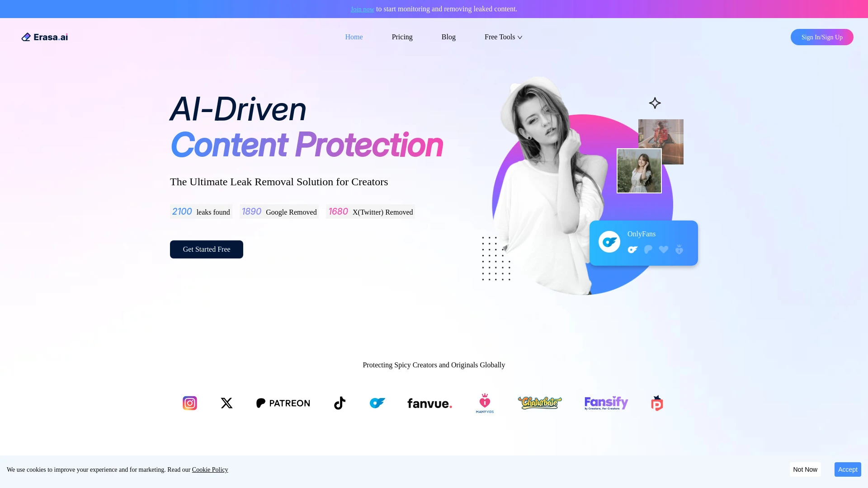Click the Home navigation tab

354,37
